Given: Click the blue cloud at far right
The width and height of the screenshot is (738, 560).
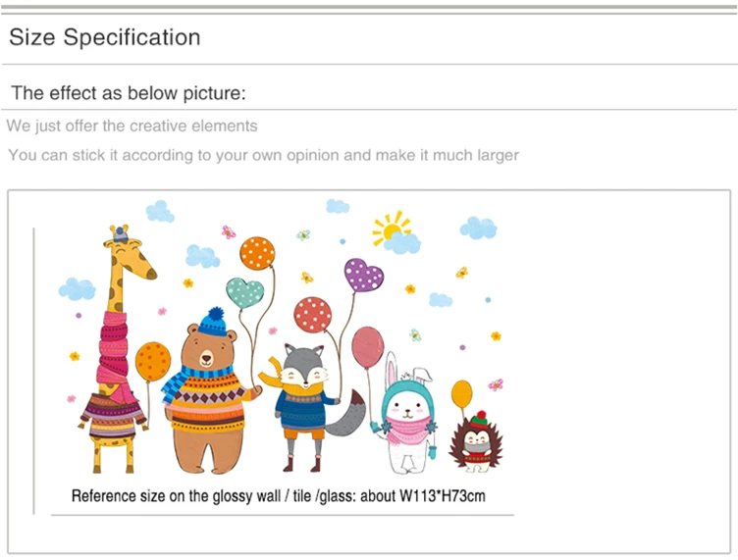Looking at the screenshot, I should click(x=478, y=229).
